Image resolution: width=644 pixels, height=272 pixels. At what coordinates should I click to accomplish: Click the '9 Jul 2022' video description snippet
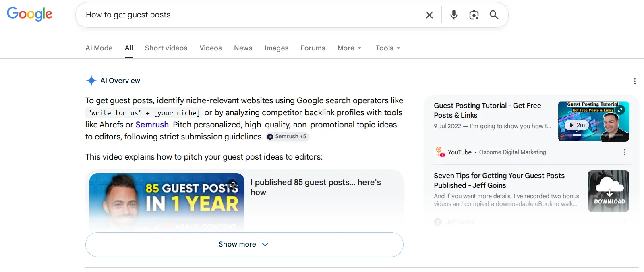(492, 126)
